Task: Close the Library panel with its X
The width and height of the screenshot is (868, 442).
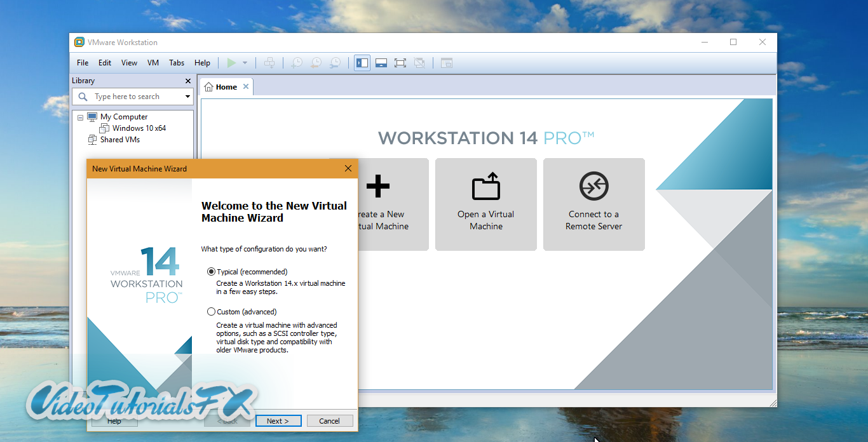Action: pos(187,81)
